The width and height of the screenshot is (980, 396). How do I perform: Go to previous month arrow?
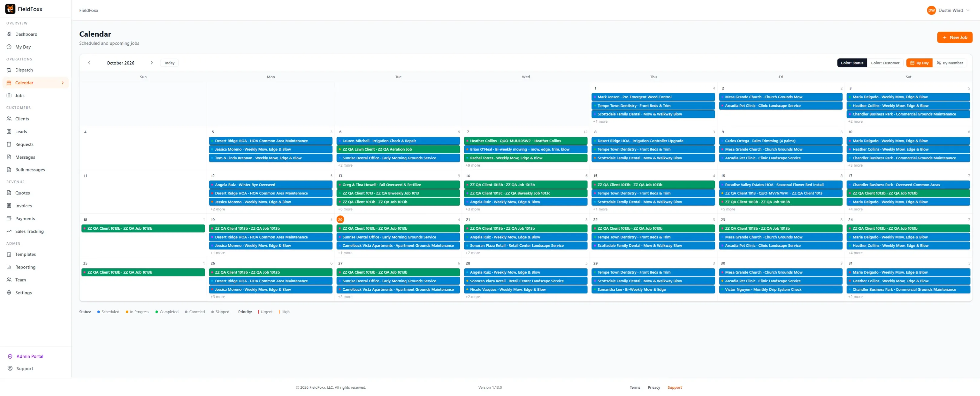89,63
